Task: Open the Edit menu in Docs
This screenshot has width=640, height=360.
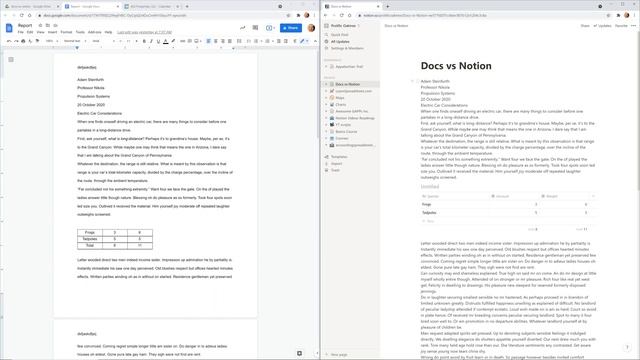Action: coord(30,32)
